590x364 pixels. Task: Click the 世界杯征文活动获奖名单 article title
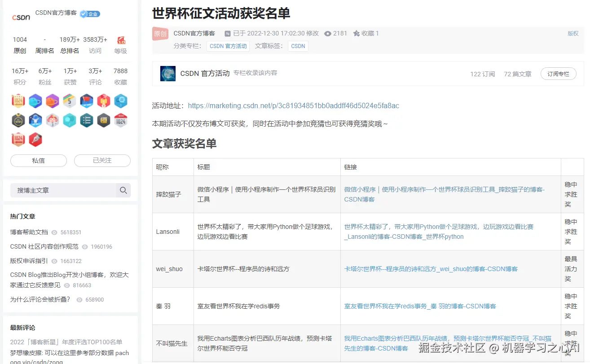(221, 13)
